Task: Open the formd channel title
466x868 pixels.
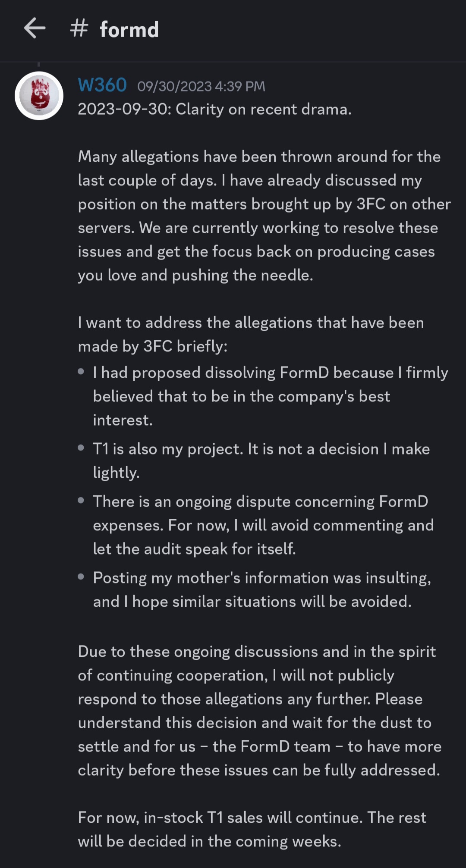Action: pos(129,29)
